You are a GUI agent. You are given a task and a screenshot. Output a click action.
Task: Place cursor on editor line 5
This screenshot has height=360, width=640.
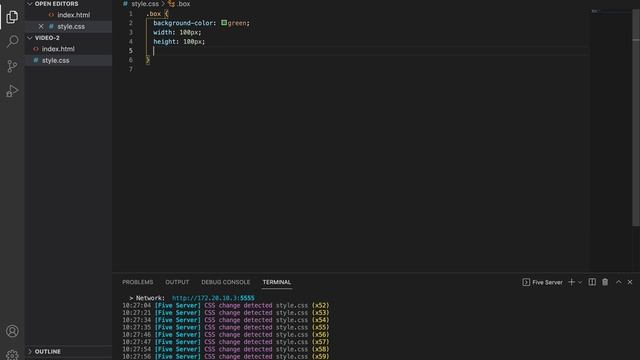pyautogui.click(x=367, y=51)
